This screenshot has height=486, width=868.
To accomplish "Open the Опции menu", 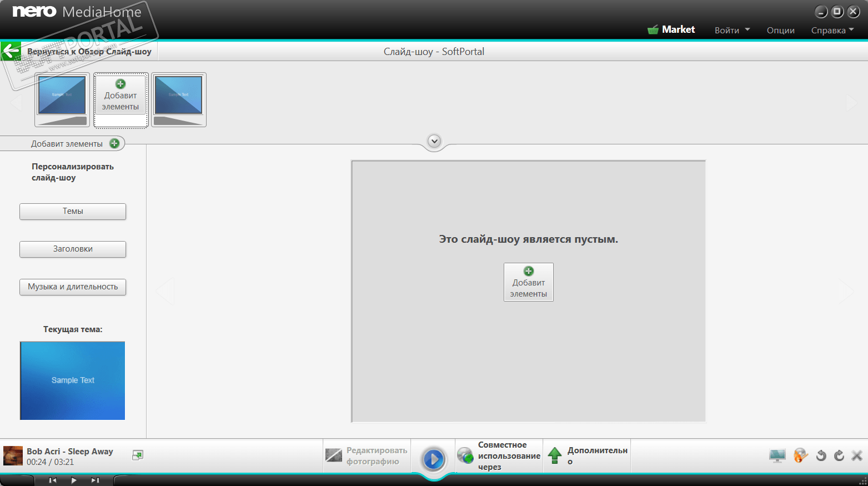I will click(x=780, y=30).
